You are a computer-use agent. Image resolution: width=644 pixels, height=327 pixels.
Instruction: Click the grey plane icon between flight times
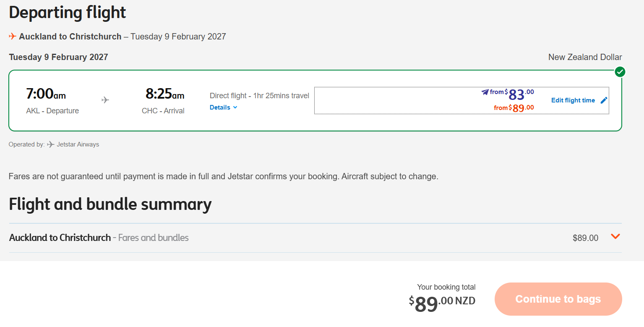coord(105,100)
